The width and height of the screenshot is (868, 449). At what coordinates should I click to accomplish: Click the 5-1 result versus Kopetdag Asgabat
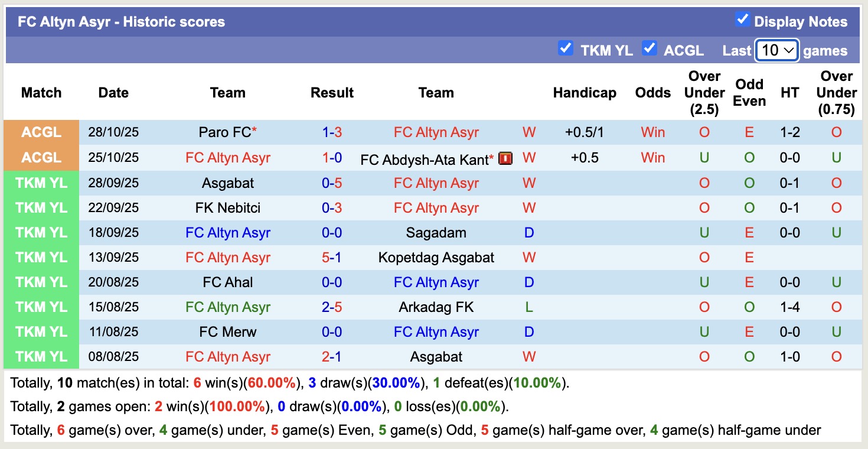coord(332,257)
